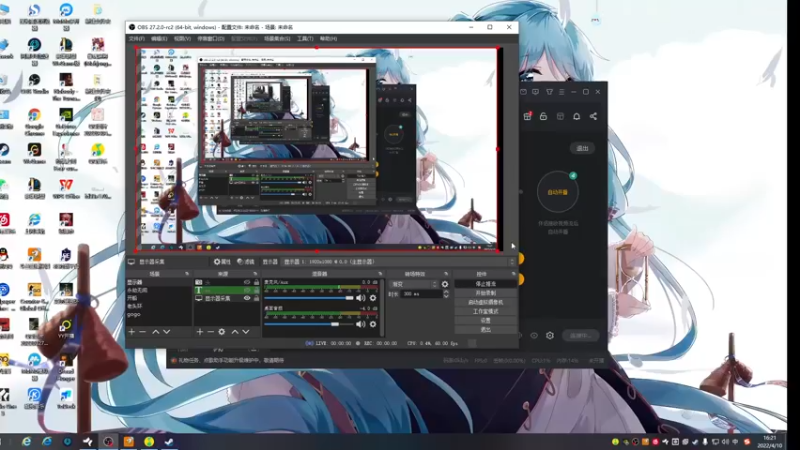
Task: Open 视图(V) menu in OBS
Action: pos(182,39)
